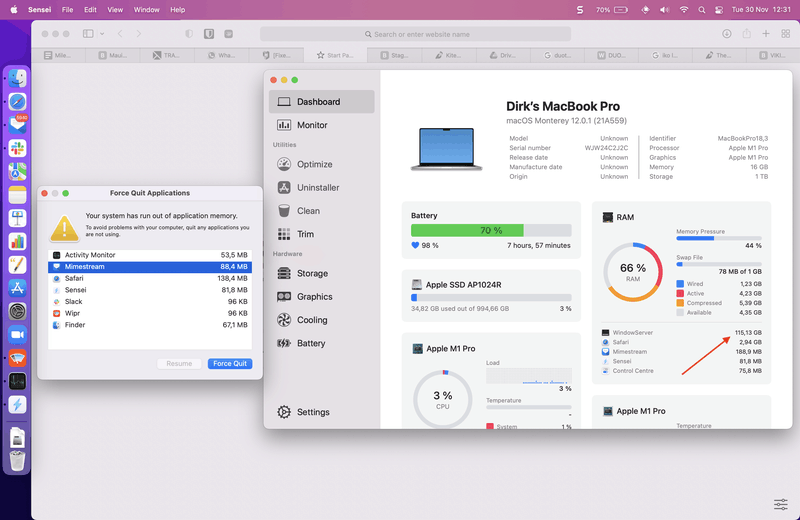Image resolution: width=800 pixels, height=520 pixels.
Task: Select Wipr in Force Quit list
Action: (x=150, y=313)
